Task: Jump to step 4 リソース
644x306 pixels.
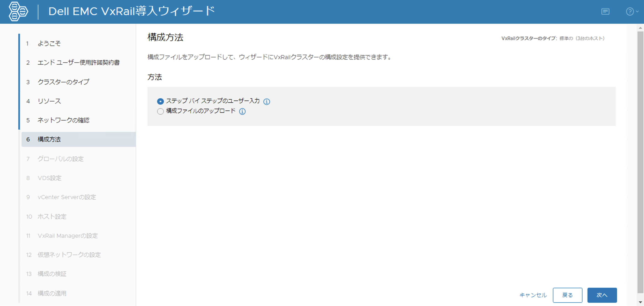Action: [49, 101]
